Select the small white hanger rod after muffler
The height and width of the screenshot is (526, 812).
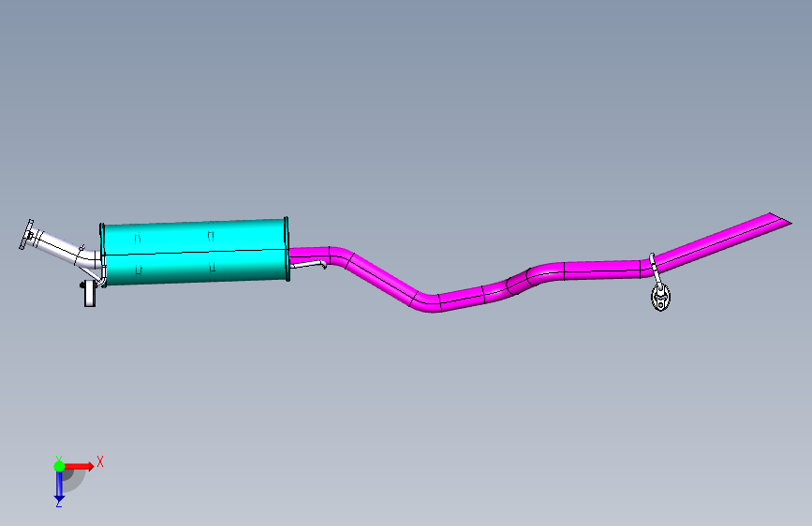309,265
